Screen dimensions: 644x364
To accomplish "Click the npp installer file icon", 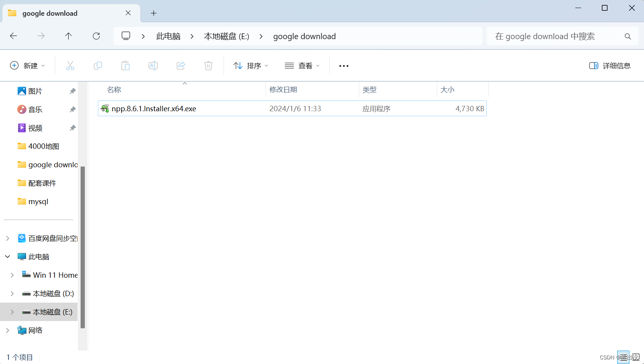I will [x=105, y=109].
